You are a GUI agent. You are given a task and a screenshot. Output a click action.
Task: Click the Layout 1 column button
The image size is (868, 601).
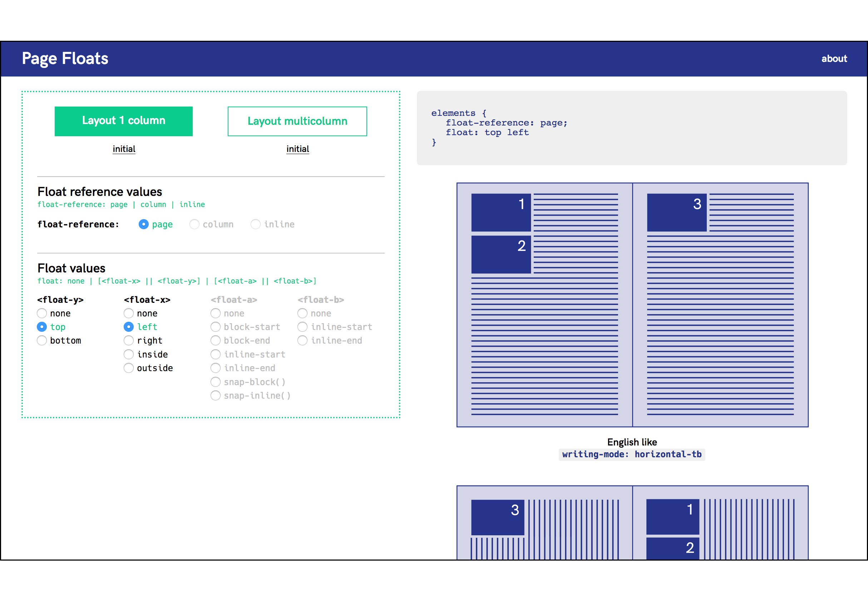(124, 121)
